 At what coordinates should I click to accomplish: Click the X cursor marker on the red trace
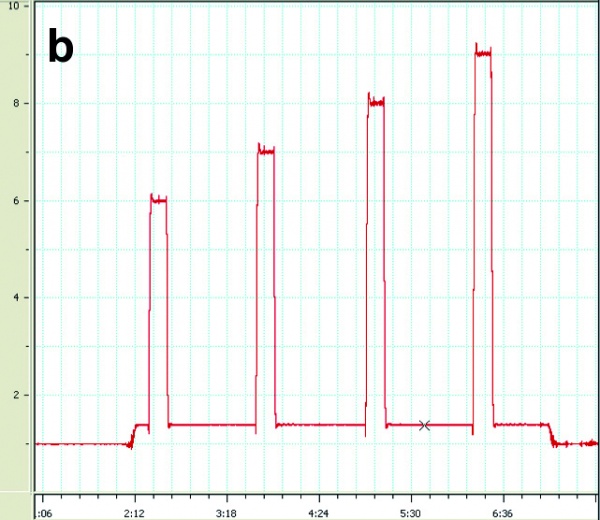coord(424,425)
